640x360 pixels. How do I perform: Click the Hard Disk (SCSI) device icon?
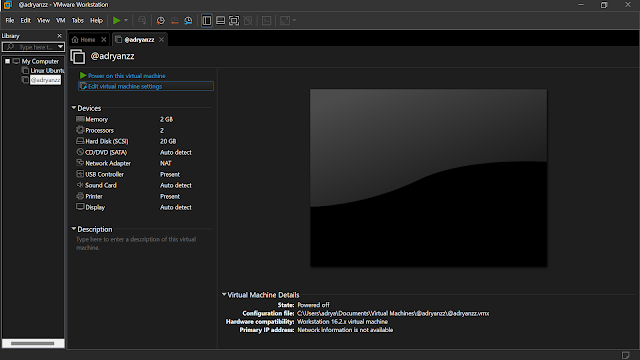[x=80, y=141]
